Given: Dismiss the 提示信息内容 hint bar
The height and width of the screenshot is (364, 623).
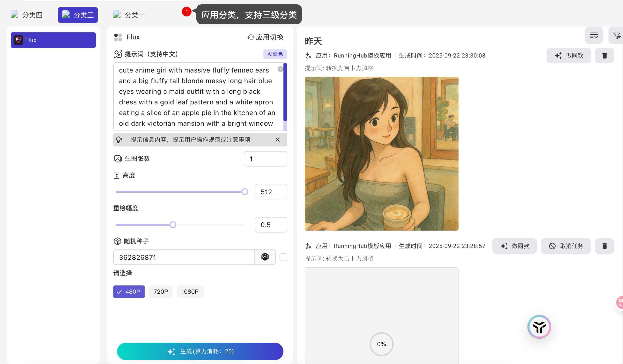Looking at the screenshot, I should [x=277, y=140].
